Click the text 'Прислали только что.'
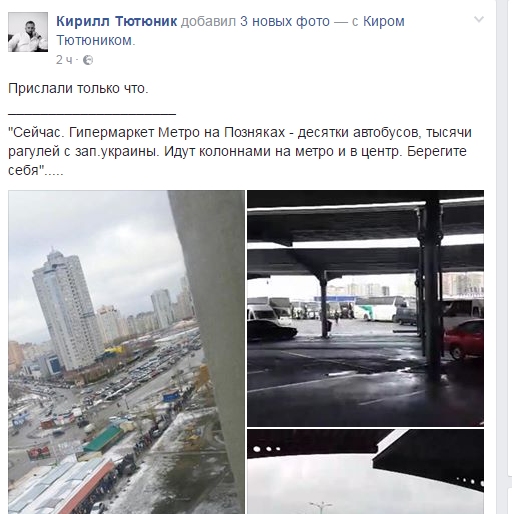Screen dimensions: 512x514 (78, 89)
